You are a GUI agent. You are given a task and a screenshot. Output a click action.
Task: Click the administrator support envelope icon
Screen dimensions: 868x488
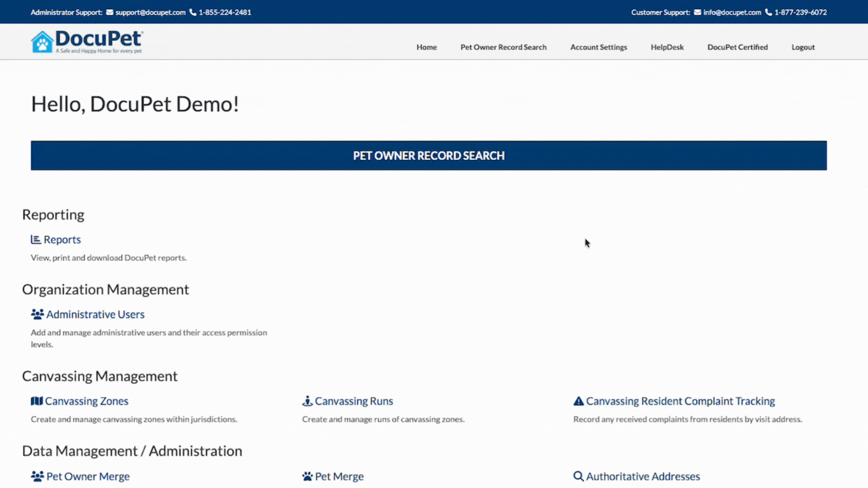(x=110, y=12)
